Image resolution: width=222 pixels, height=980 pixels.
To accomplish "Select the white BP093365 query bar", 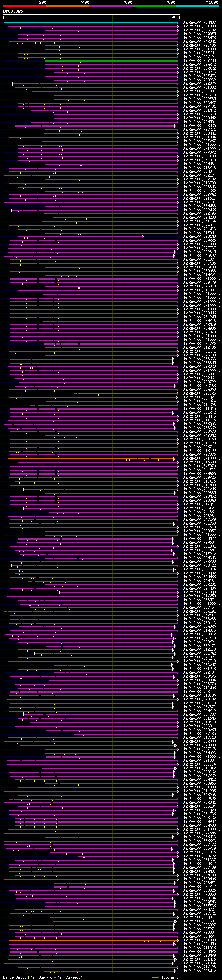I will pos(92,15).
